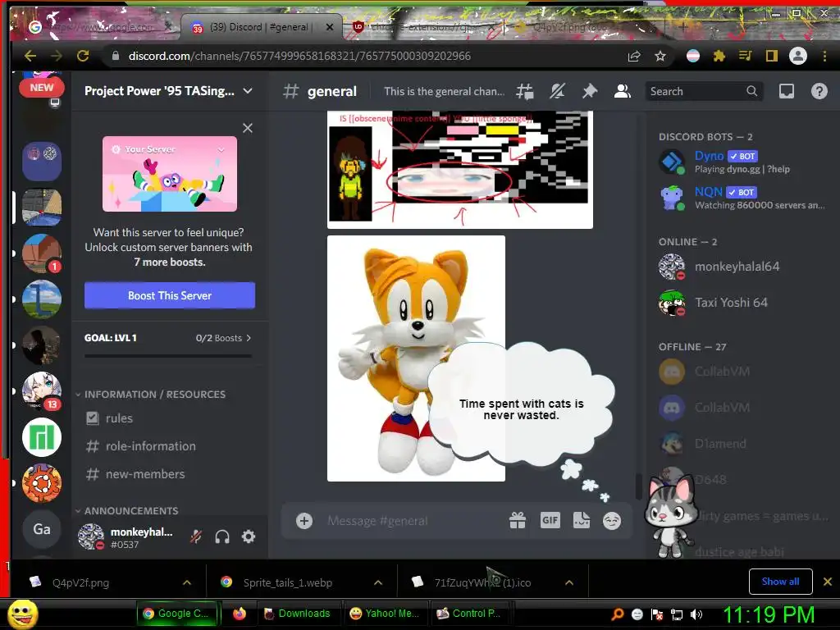Open options chevron for Sprite_tails_1.webp download
Screen dimensions: 840x630
pyautogui.click(x=377, y=582)
